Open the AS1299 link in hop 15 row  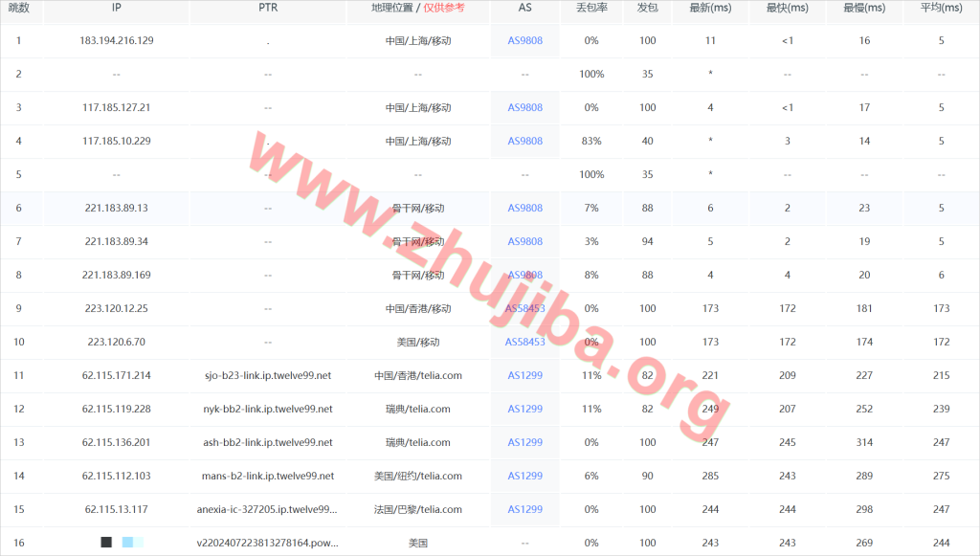point(524,510)
